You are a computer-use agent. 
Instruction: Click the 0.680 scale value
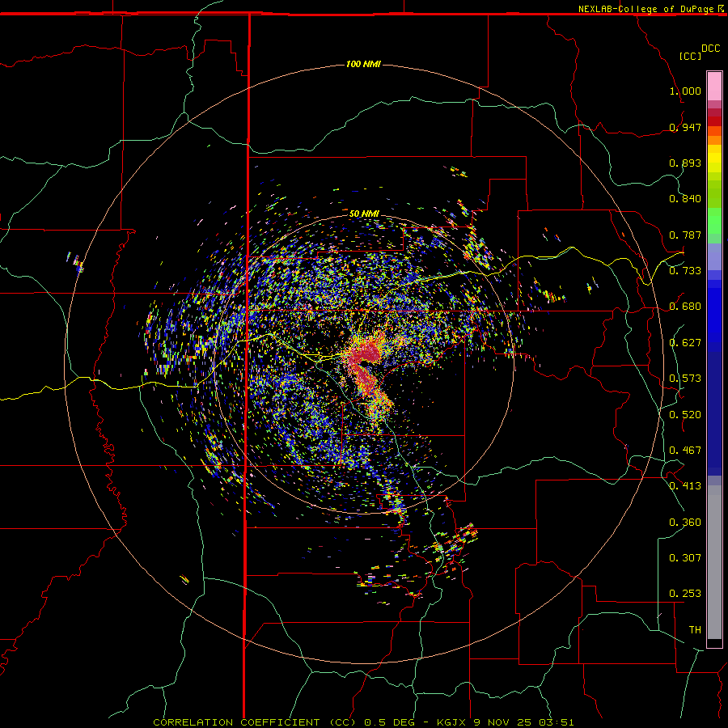pyautogui.click(x=685, y=307)
